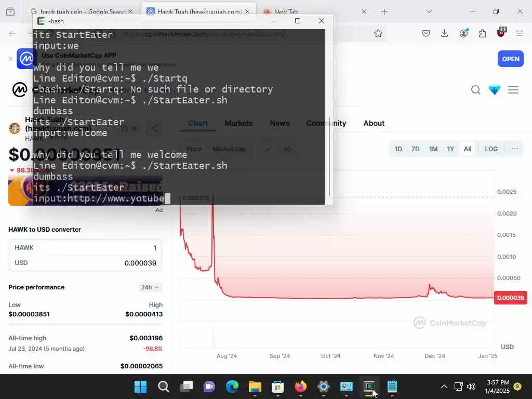Click the bash terminal vertical scrollbar

(x=329, y=156)
